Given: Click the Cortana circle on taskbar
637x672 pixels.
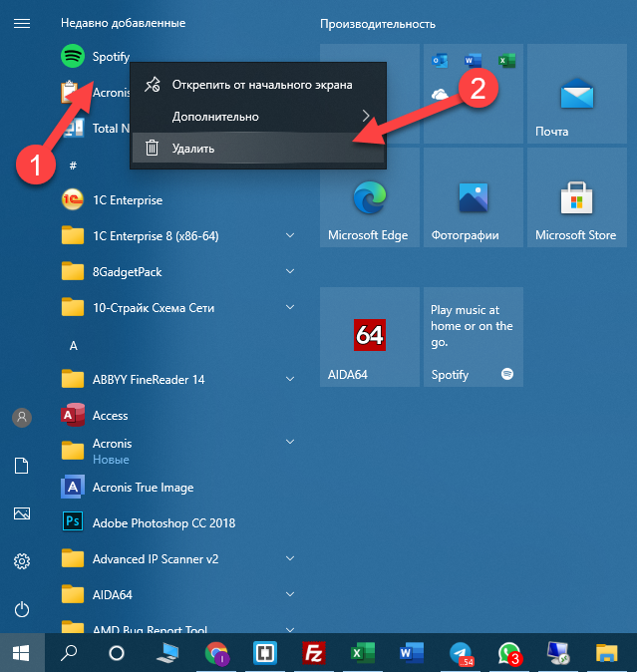Looking at the screenshot, I should (x=117, y=653).
